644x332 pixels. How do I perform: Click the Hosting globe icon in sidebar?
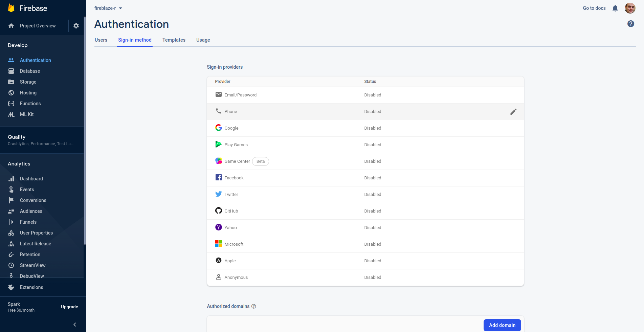point(11,93)
